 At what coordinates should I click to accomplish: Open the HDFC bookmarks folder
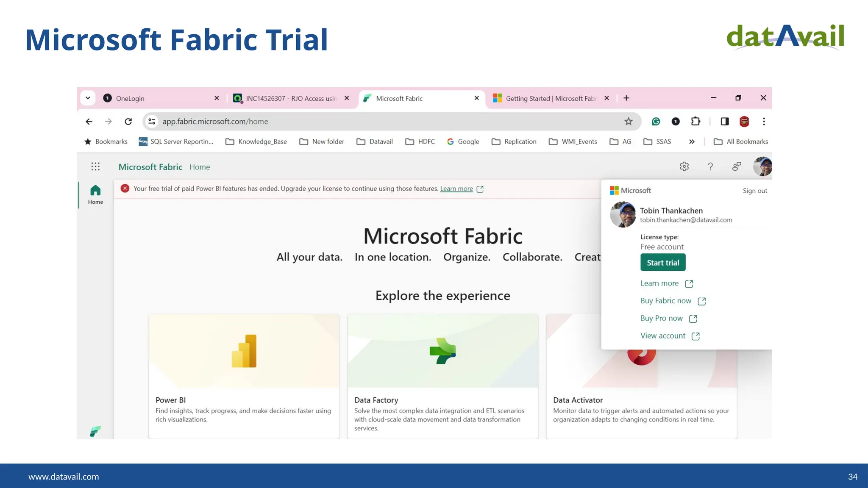tap(420, 141)
